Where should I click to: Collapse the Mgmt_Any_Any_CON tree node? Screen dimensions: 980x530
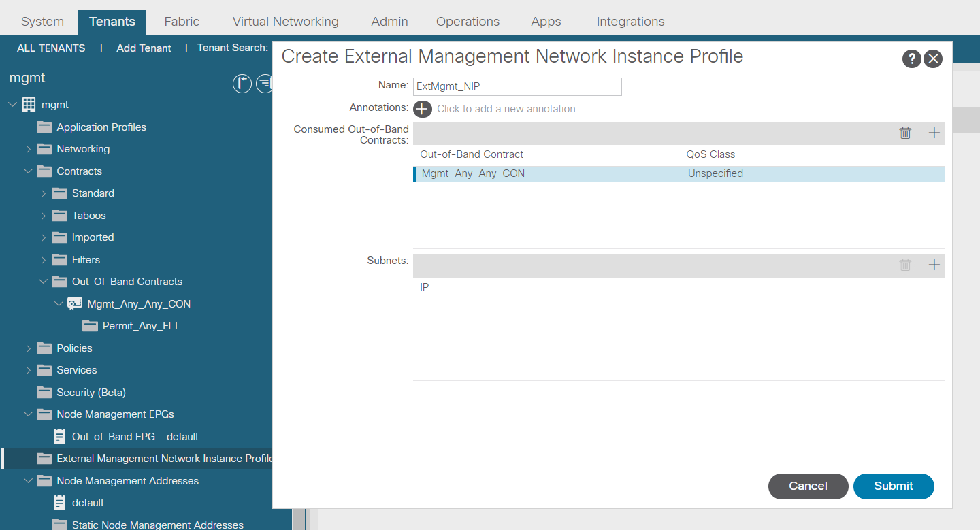[x=59, y=304]
